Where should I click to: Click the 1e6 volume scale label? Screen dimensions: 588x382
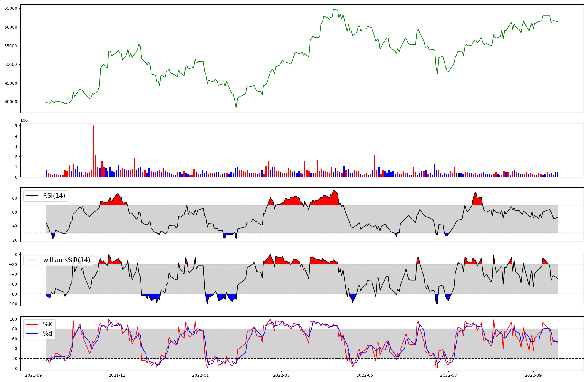coord(24,120)
